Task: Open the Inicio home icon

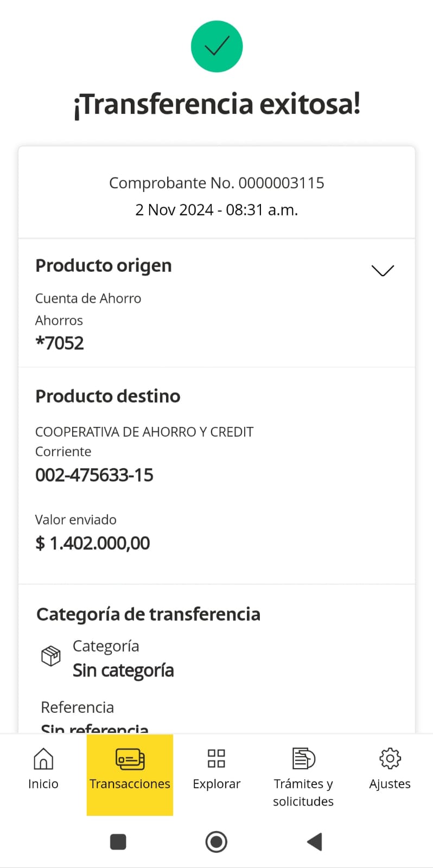Action: click(43, 758)
